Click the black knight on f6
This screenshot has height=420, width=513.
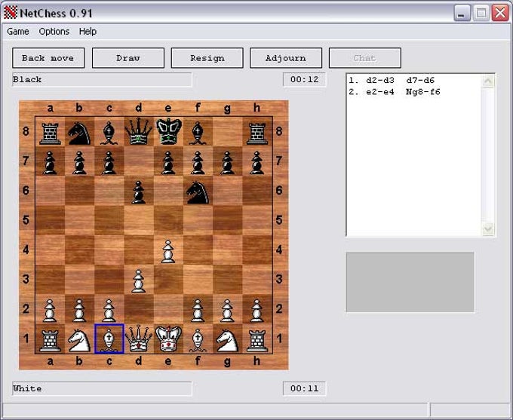(198, 191)
